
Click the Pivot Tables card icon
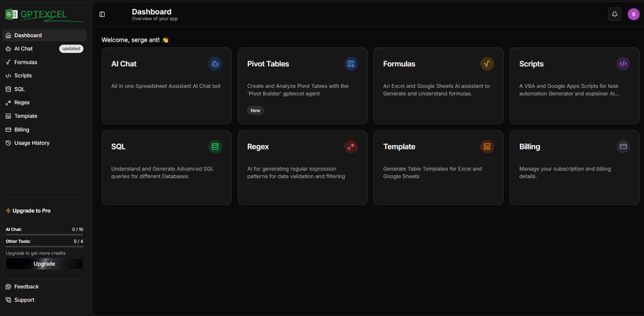[351, 64]
